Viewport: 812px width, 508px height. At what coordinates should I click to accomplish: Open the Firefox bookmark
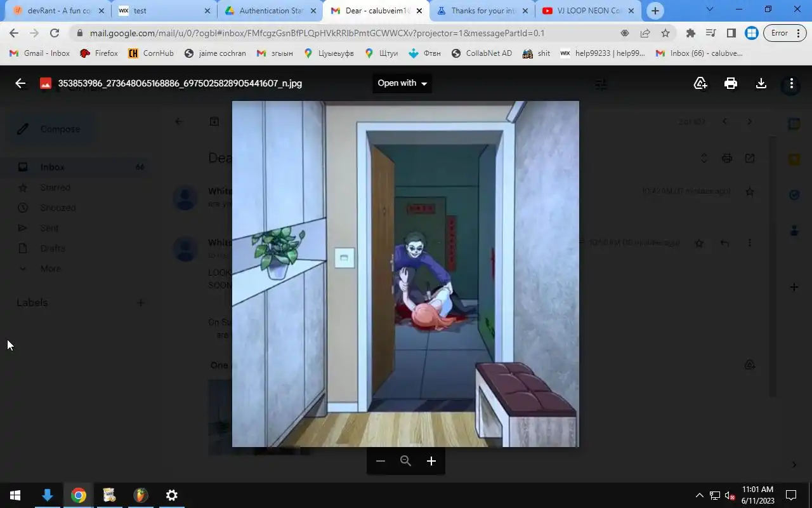point(99,53)
